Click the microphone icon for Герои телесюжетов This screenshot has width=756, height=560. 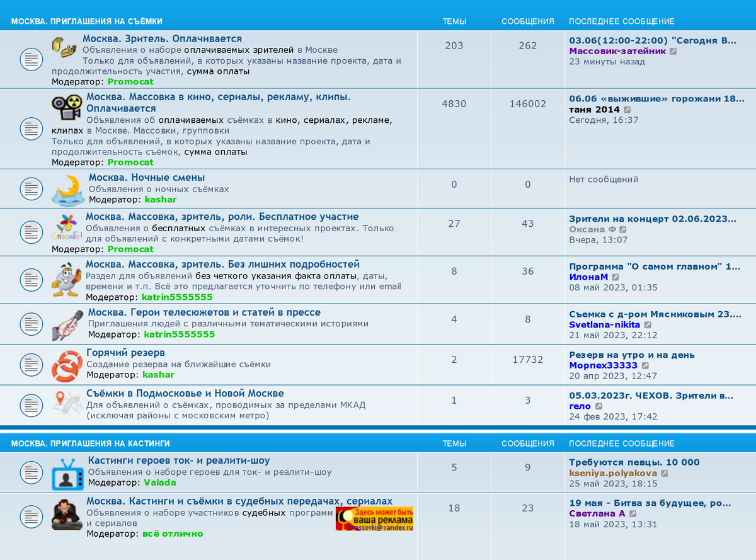[x=67, y=325]
